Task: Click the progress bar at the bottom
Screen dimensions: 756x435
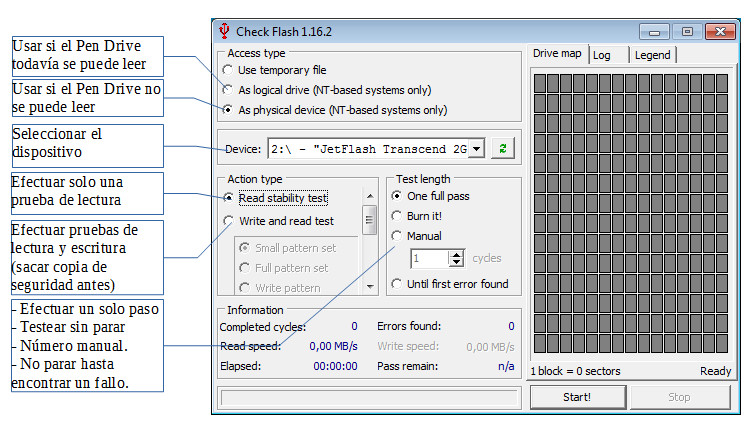Action: click(x=369, y=397)
